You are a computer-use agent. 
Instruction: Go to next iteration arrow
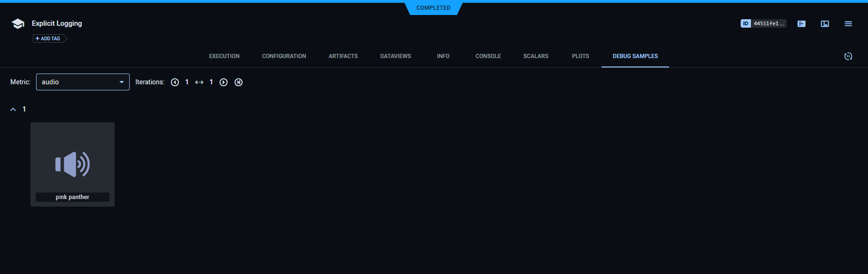coord(224,82)
